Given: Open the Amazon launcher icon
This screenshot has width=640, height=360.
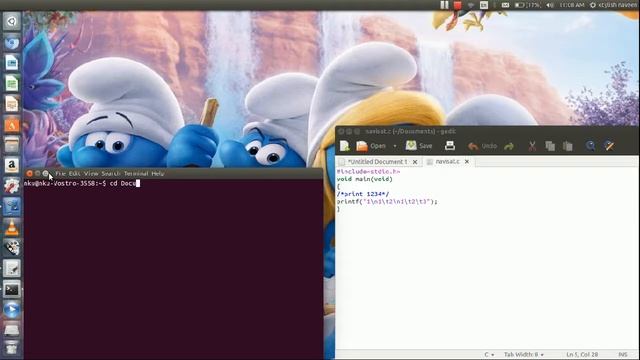Looking at the screenshot, I should (x=11, y=165).
